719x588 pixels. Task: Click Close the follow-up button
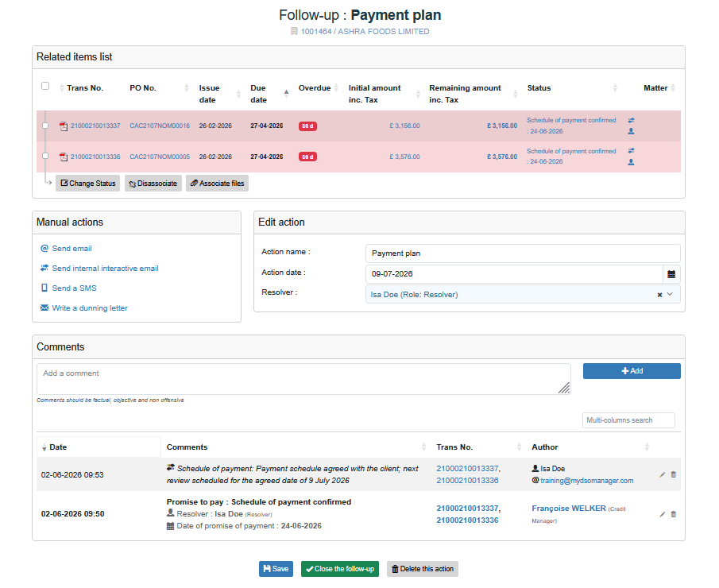point(340,569)
